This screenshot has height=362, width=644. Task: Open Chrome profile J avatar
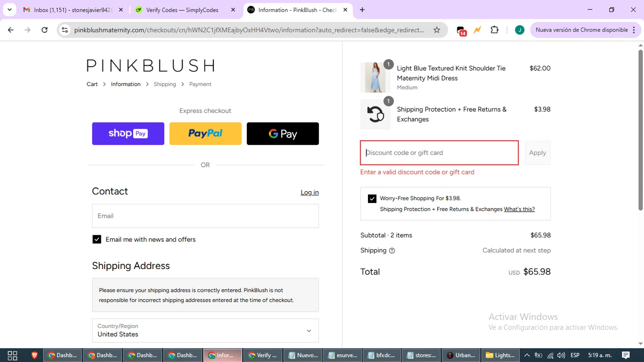(519, 30)
